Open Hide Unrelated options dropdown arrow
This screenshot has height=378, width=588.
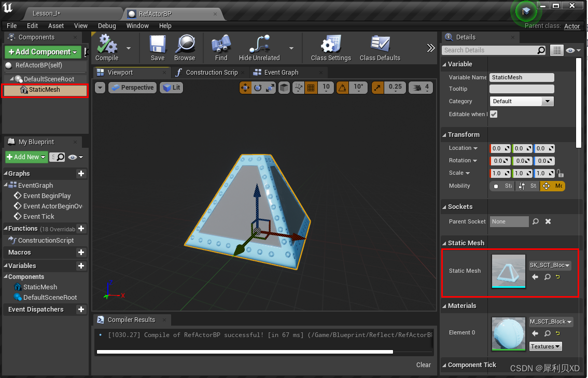coord(291,48)
